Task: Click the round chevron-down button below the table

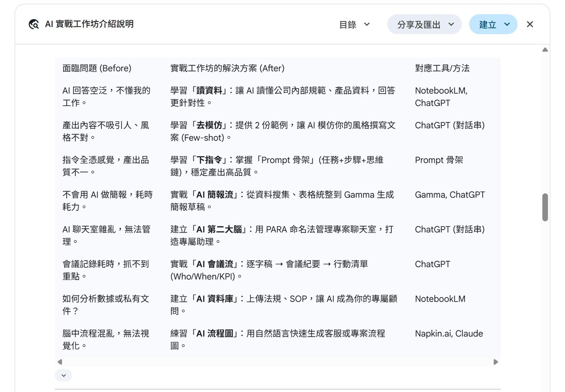Action: click(x=64, y=375)
